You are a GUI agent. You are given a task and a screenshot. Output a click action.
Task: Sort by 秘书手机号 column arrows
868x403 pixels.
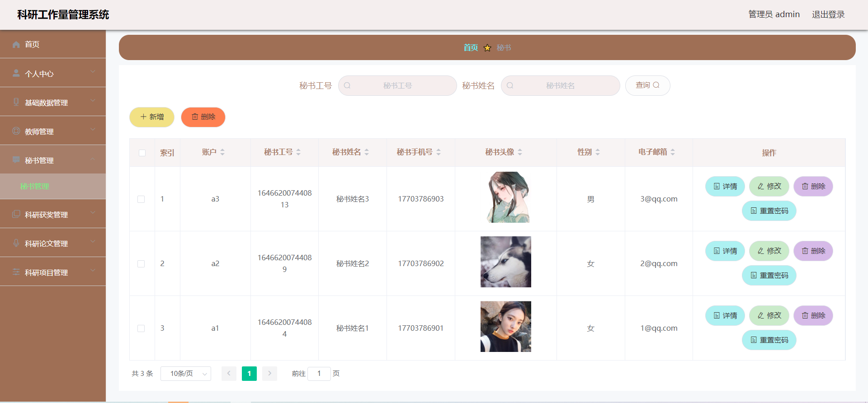tap(439, 152)
